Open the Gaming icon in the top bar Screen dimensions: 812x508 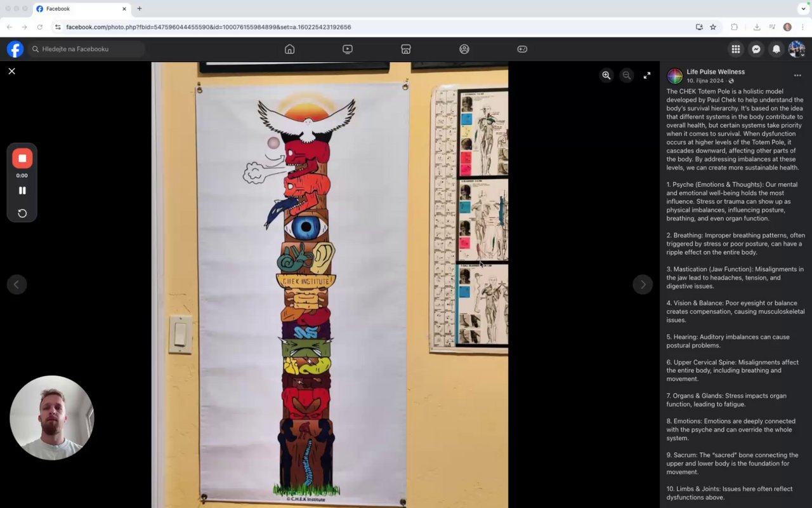[522, 49]
